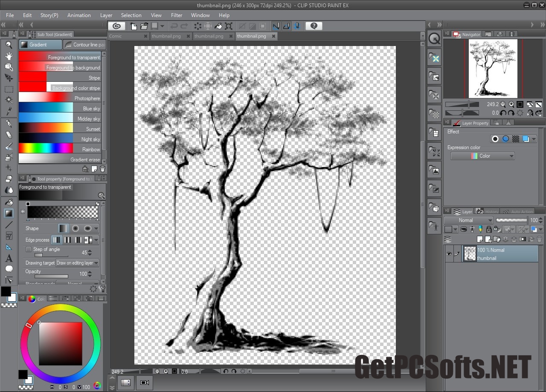The height and width of the screenshot is (392, 546).
Task: Switch to the Comic document tab
Action: [128, 36]
